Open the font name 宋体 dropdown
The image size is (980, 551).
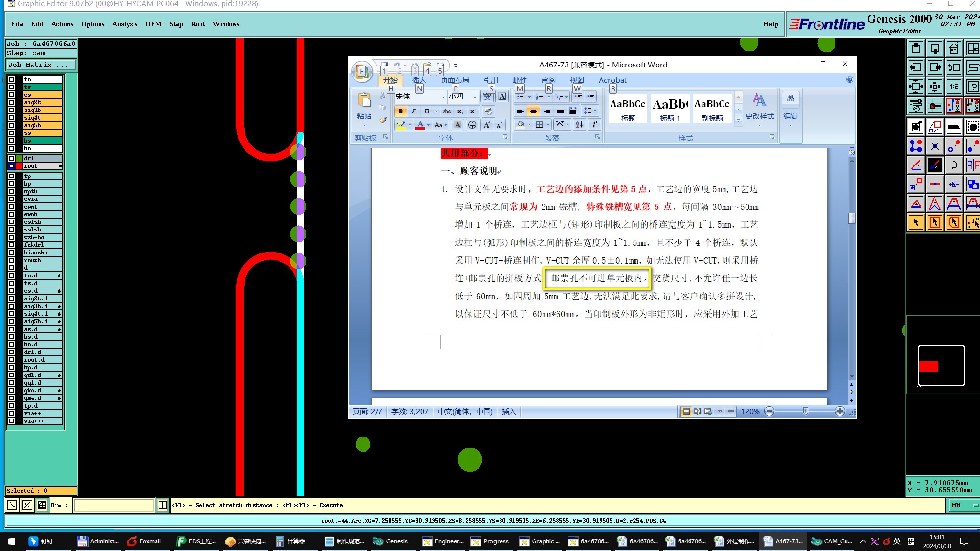pos(443,97)
